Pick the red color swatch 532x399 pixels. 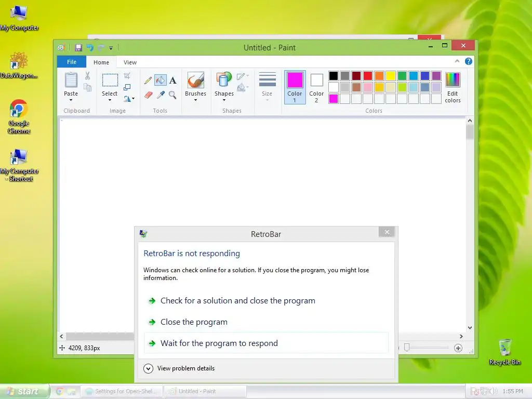click(368, 76)
